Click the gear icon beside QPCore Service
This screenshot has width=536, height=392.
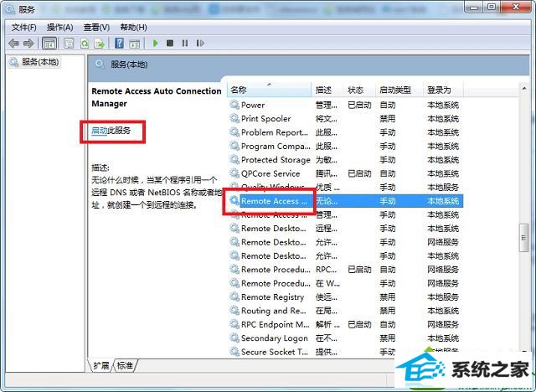[234, 173]
